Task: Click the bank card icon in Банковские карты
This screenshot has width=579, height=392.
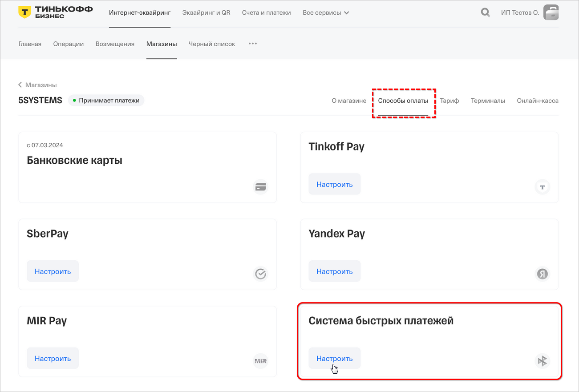Action: pyautogui.click(x=260, y=187)
